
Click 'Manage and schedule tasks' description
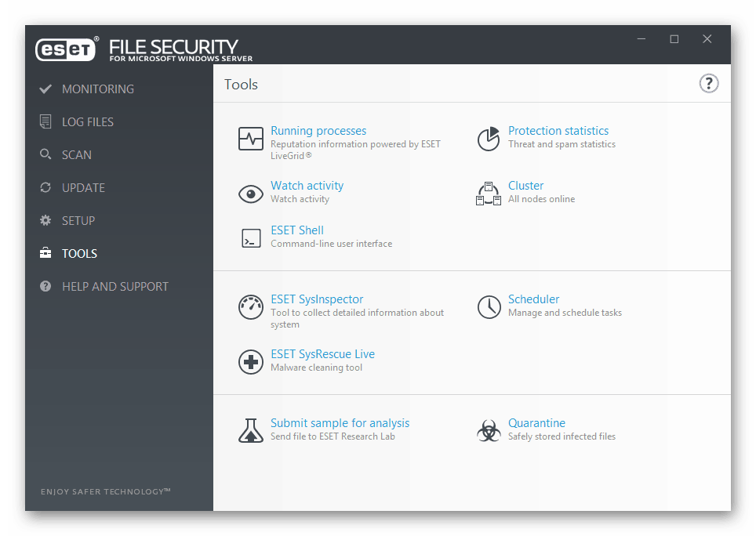point(565,313)
